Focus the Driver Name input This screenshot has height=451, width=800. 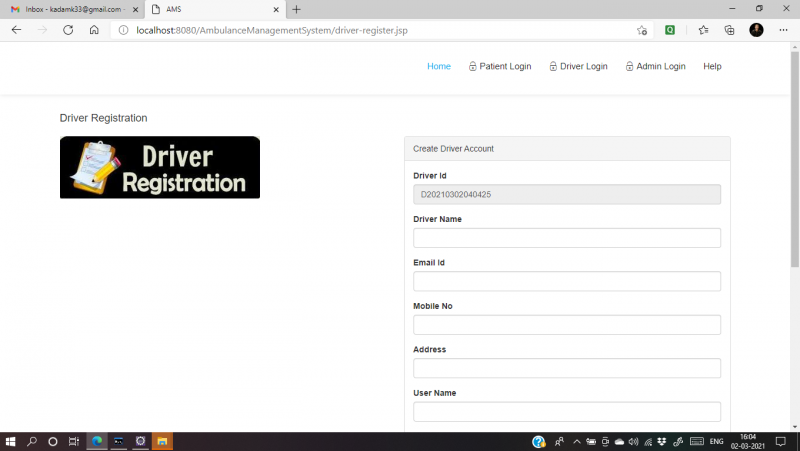567,238
